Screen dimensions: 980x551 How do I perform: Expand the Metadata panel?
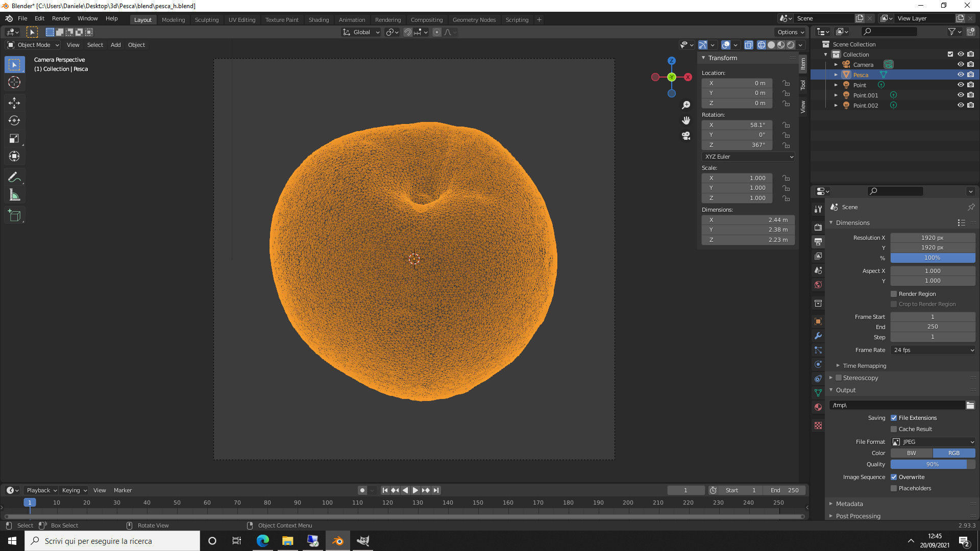click(x=849, y=504)
